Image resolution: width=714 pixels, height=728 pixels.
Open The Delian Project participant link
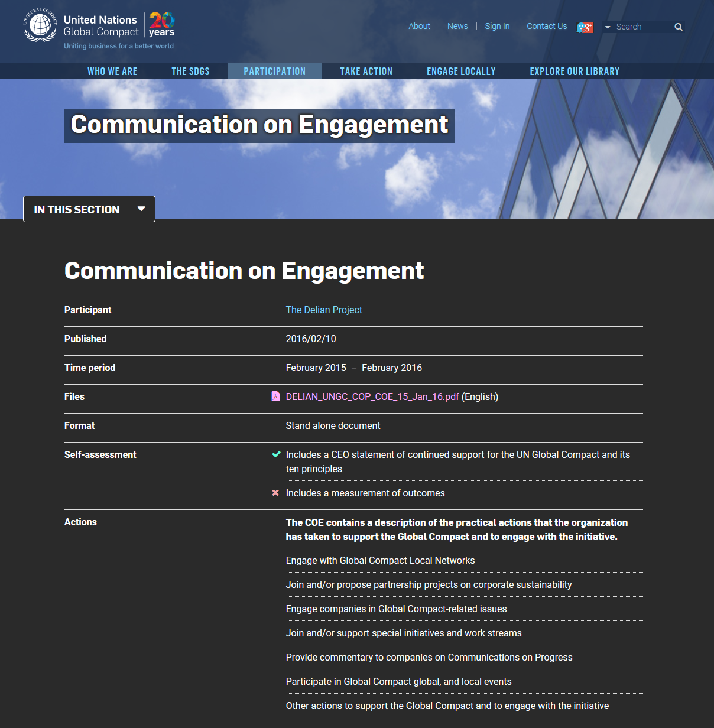tap(324, 310)
